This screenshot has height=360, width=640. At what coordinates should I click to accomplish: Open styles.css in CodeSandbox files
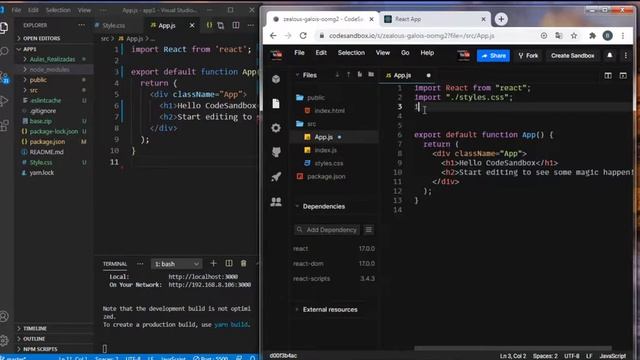[x=329, y=163]
